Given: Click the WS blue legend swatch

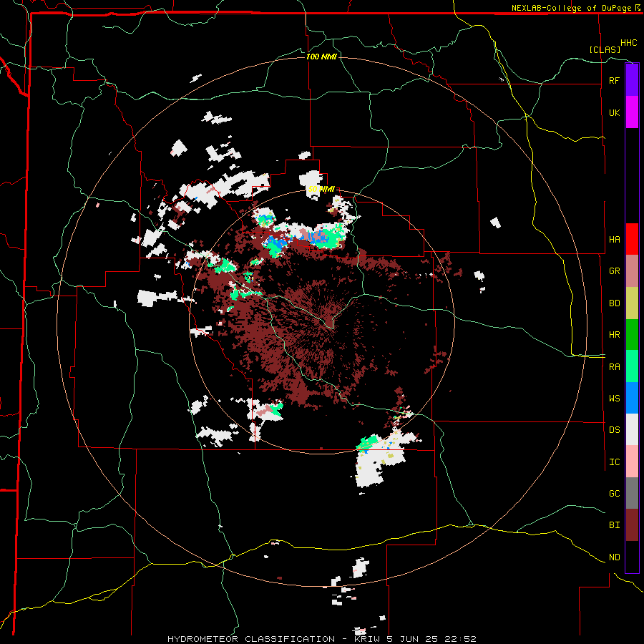Looking at the screenshot, I should coord(632,398).
